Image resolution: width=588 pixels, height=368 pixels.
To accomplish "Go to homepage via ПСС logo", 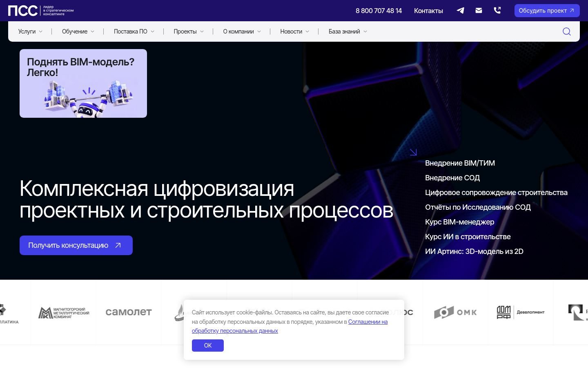I will (41, 11).
